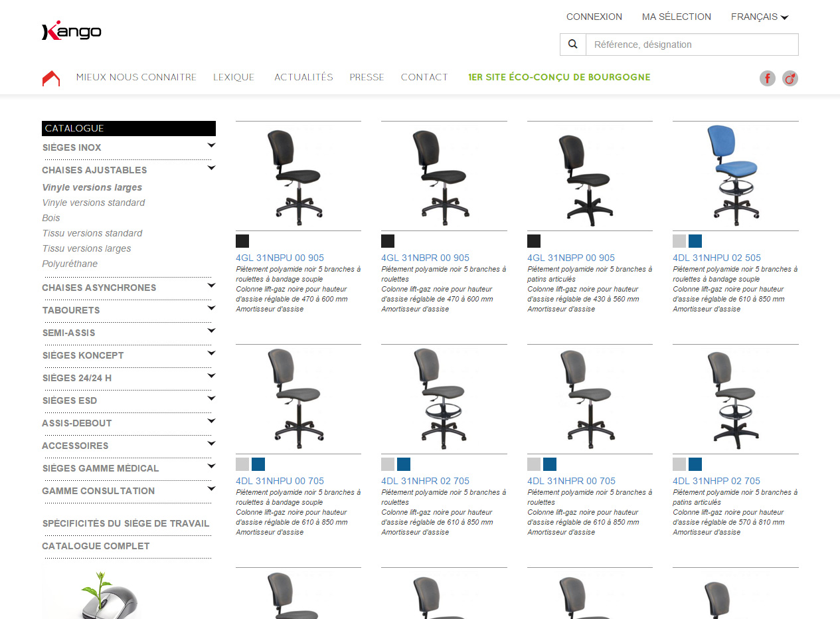Pick grey swatch for 4DL 31NHPP 02 705

click(x=679, y=464)
